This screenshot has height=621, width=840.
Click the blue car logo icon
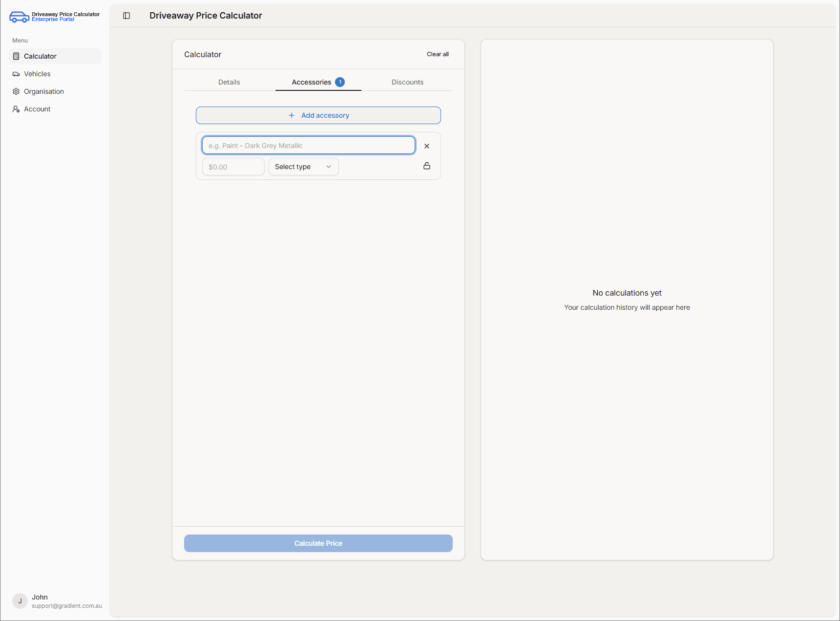[19, 17]
